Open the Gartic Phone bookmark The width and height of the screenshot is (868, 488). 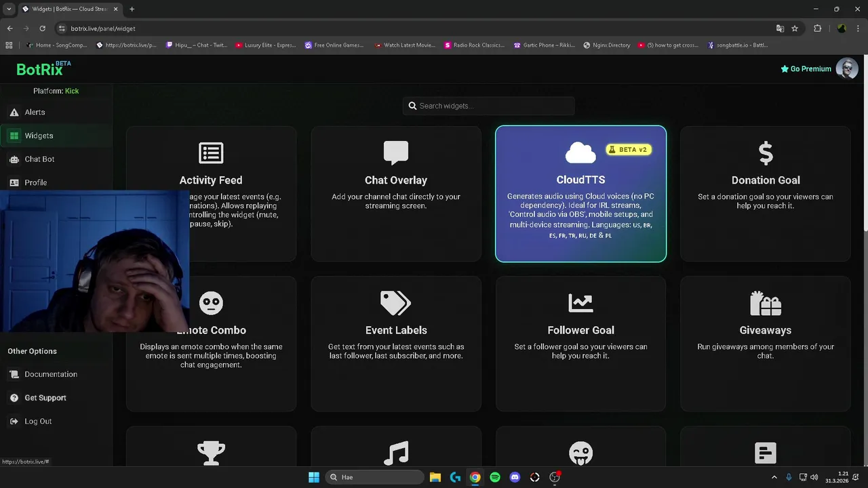[544, 45]
